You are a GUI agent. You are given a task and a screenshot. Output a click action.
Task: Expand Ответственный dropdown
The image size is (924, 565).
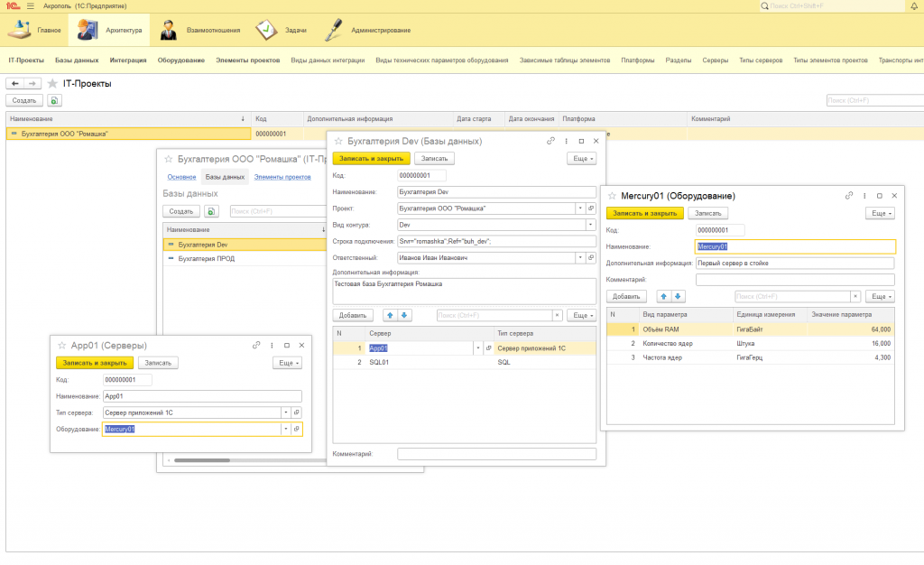(580, 258)
